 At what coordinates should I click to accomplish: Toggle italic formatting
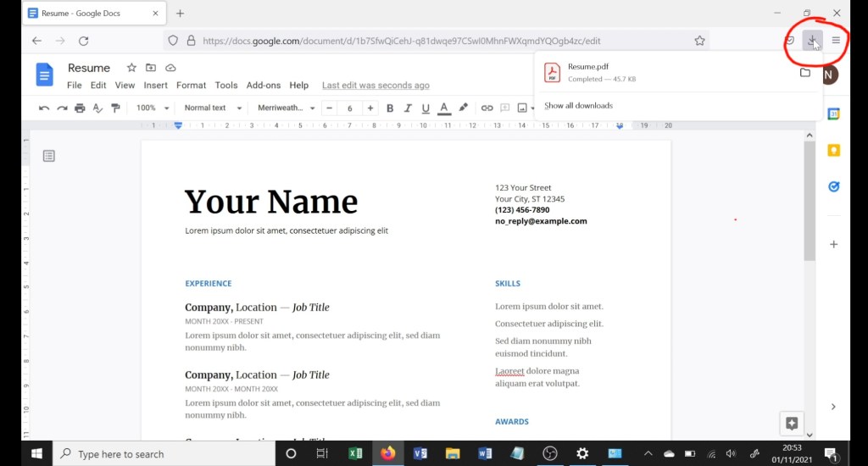pos(408,108)
